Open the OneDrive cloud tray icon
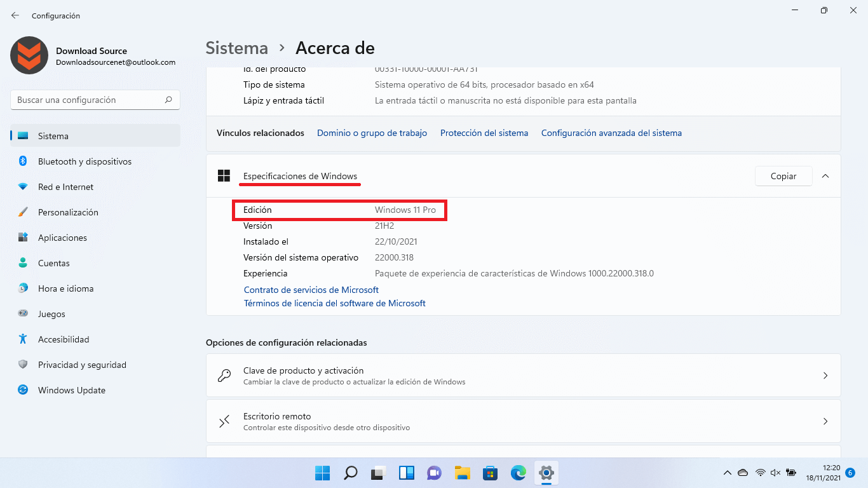Screen dimensions: 868x488 tap(743, 473)
